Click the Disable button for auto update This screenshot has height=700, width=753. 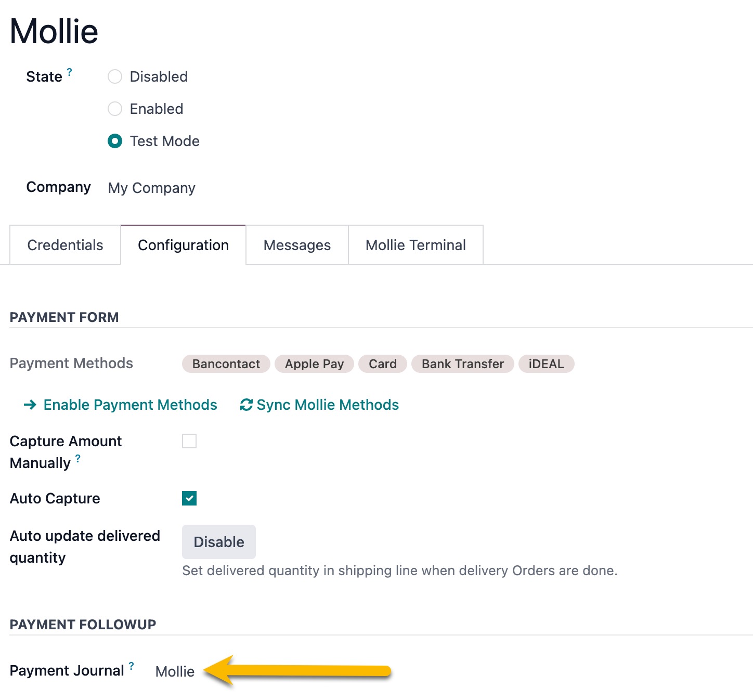point(219,542)
